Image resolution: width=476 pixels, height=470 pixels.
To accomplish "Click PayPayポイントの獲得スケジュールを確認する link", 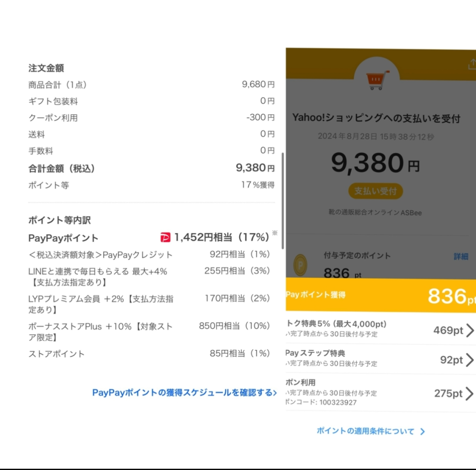I will point(182,392).
